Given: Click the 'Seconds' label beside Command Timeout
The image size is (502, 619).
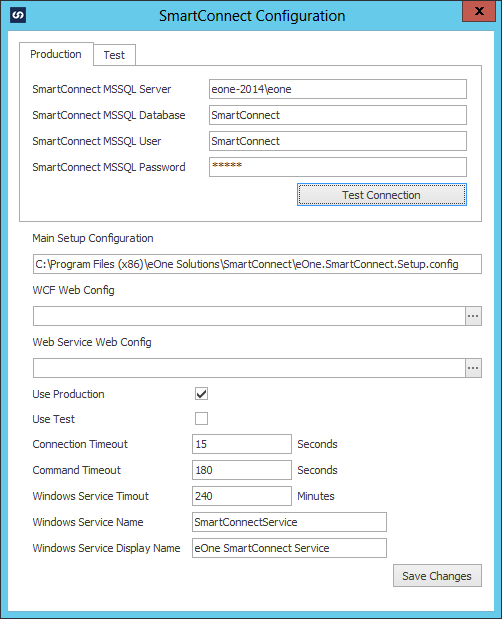Looking at the screenshot, I should tap(317, 470).
